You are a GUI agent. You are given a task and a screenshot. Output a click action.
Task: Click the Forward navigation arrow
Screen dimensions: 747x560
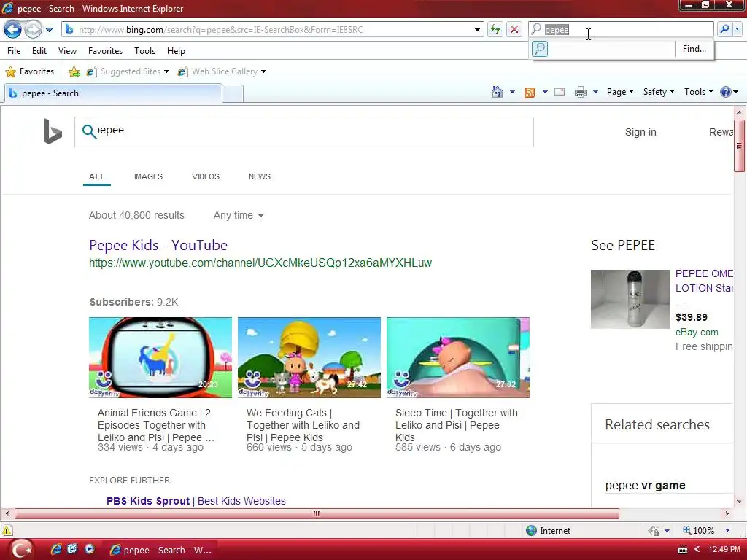[x=33, y=29]
